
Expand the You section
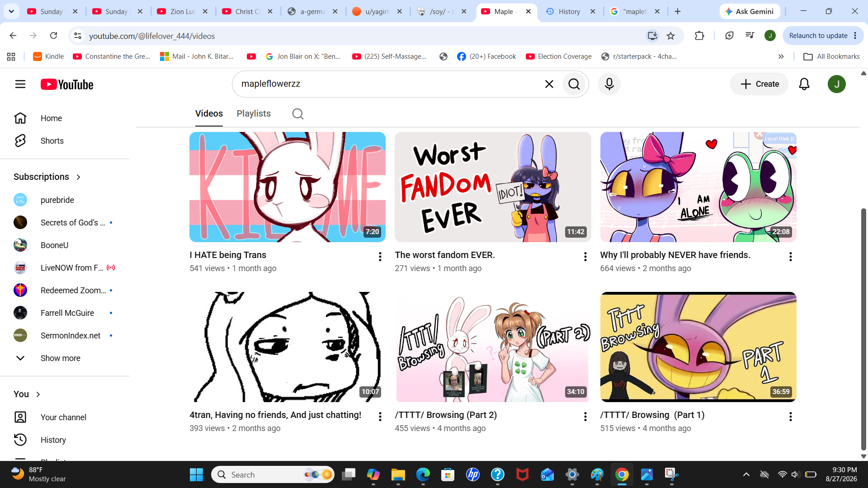pos(27,394)
